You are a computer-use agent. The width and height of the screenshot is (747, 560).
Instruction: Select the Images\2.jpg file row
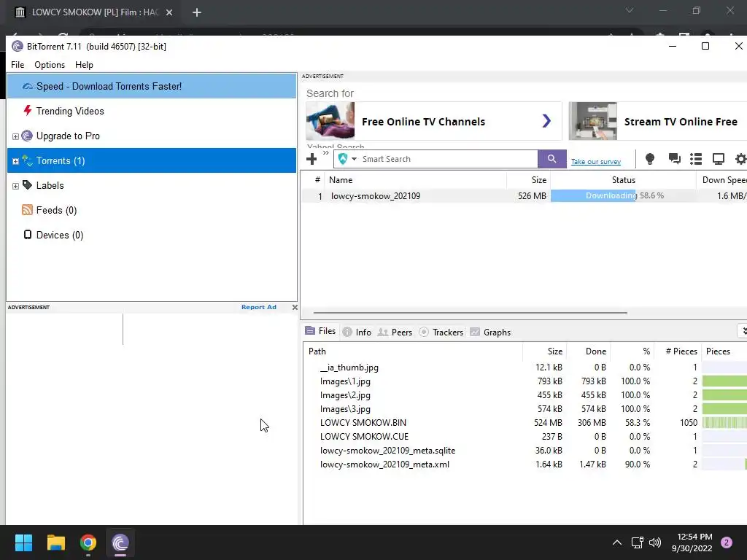(x=525, y=394)
